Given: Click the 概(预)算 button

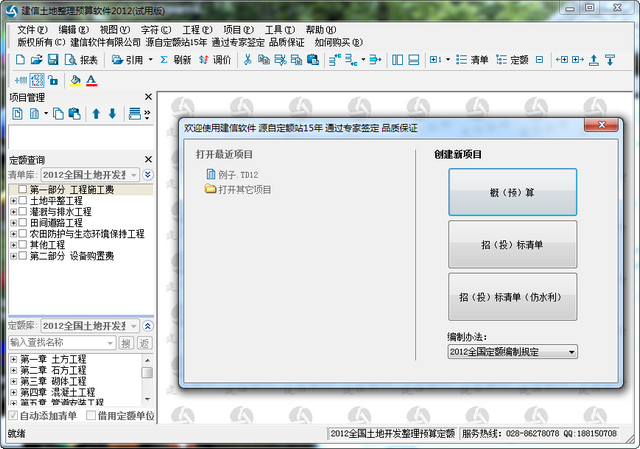Looking at the screenshot, I should (x=513, y=192).
